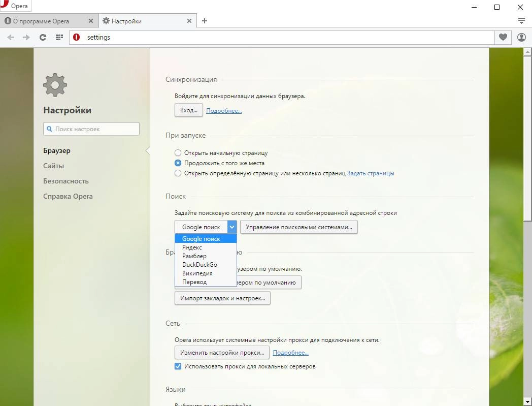
Task: Click the vertical scrollbar thumb
Action: click(x=527, y=139)
